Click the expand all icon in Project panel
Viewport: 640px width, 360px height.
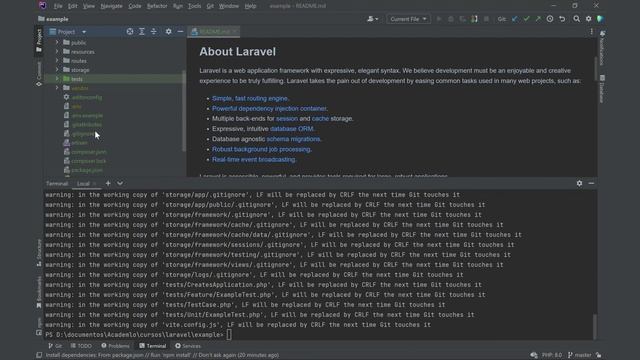click(142, 31)
